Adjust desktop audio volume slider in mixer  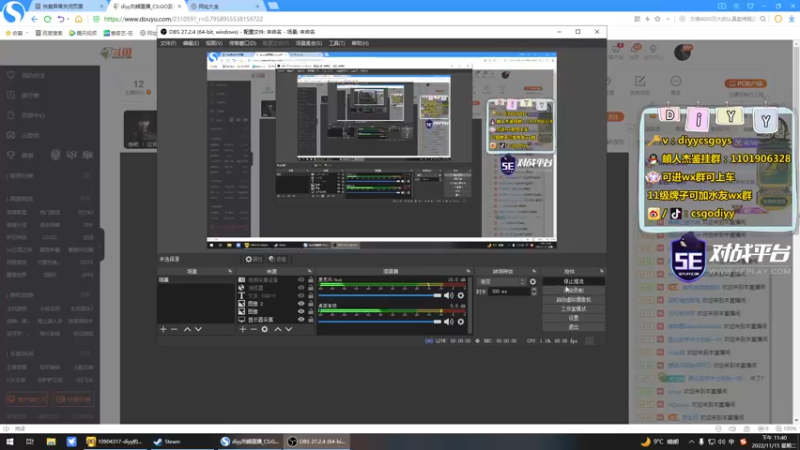click(380, 322)
